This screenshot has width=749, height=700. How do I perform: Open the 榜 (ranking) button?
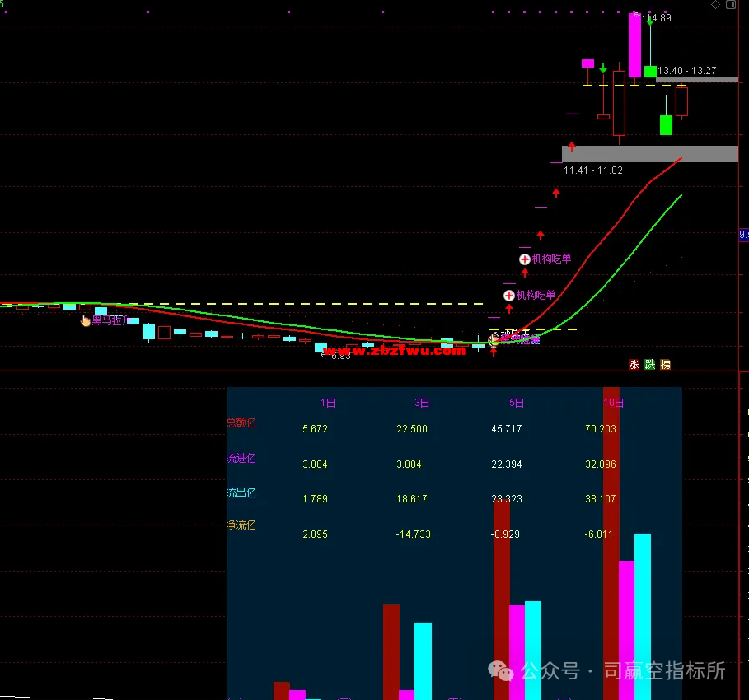click(x=666, y=365)
